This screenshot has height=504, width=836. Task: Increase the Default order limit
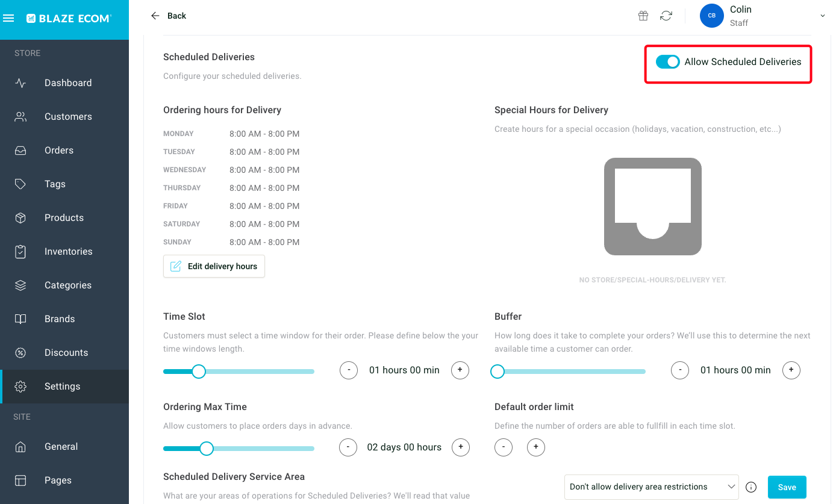[535, 447]
